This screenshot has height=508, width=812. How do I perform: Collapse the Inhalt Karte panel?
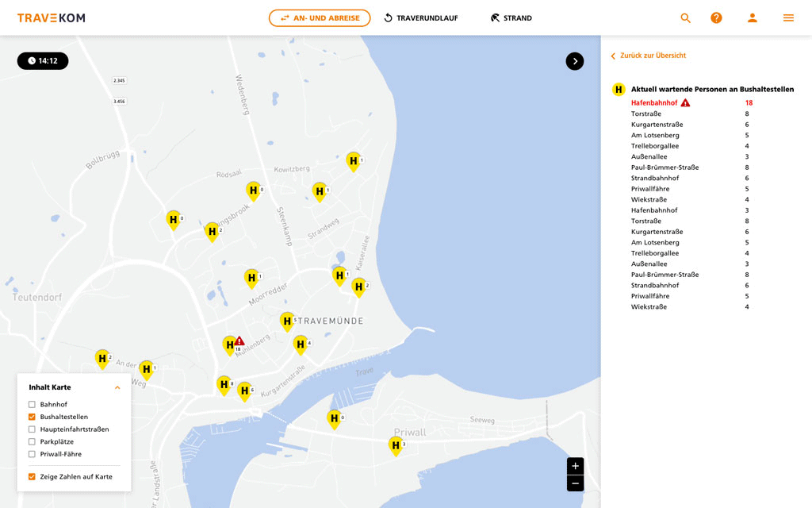[117, 387]
